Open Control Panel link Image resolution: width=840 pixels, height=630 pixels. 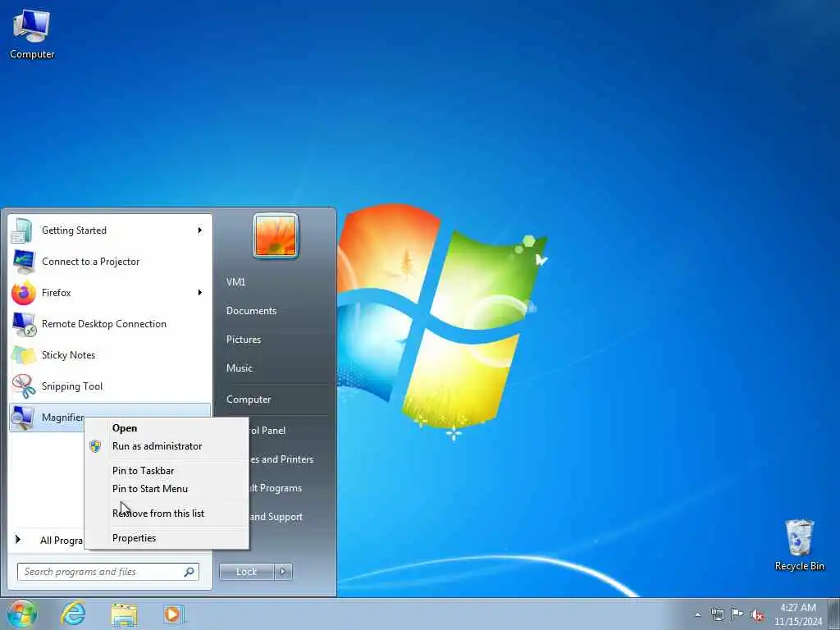coord(267,430)
